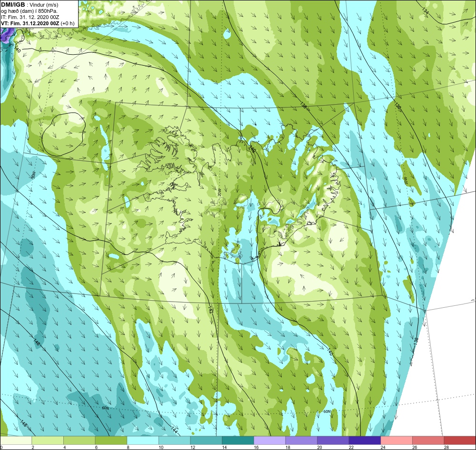Click the 20W meridian label
The width and height of the screenshot is (476, 450).
[x=219, y=192]
